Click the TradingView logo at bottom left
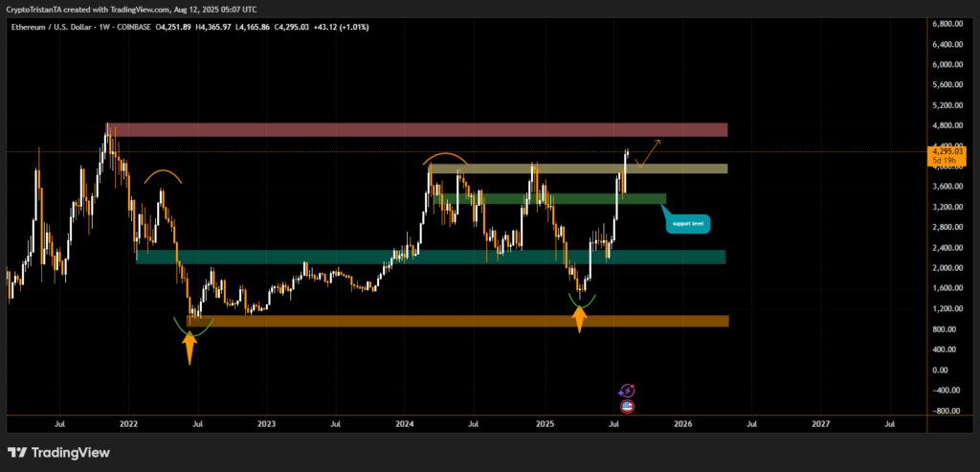 pos(59,453)
